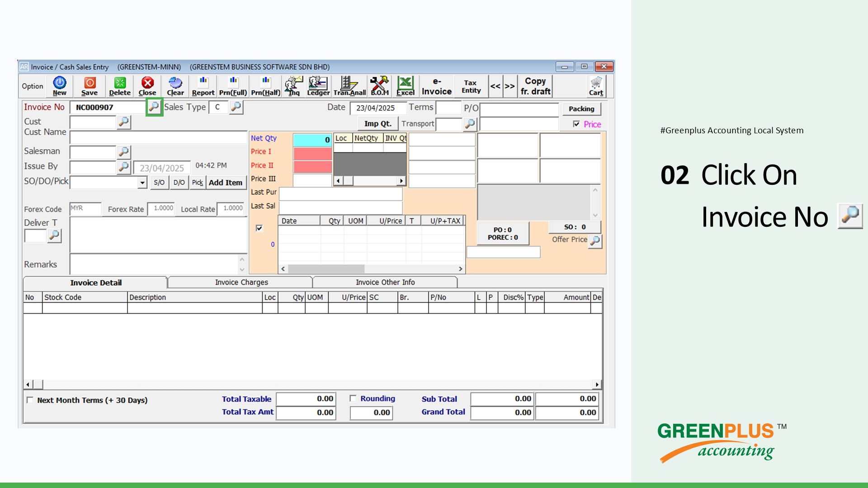Switch to the Invoice Charges tab

(x=241, y=282)
